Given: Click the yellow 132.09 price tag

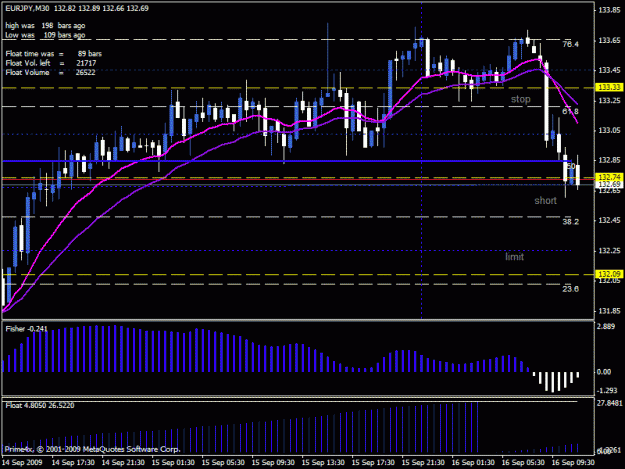Looking at the screenshot, I should click(610, 274).
